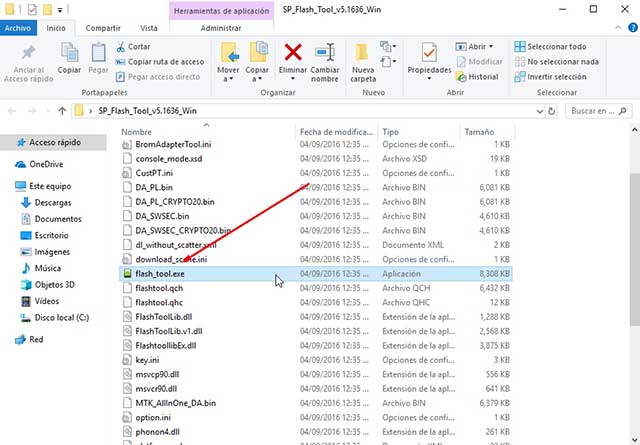Open the Archivo menu

pos(18,28)
